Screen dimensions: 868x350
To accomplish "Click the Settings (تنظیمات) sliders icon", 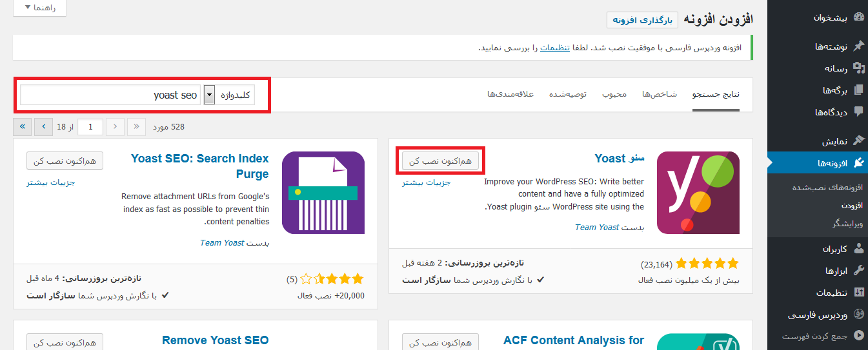I will click(858, 292).
